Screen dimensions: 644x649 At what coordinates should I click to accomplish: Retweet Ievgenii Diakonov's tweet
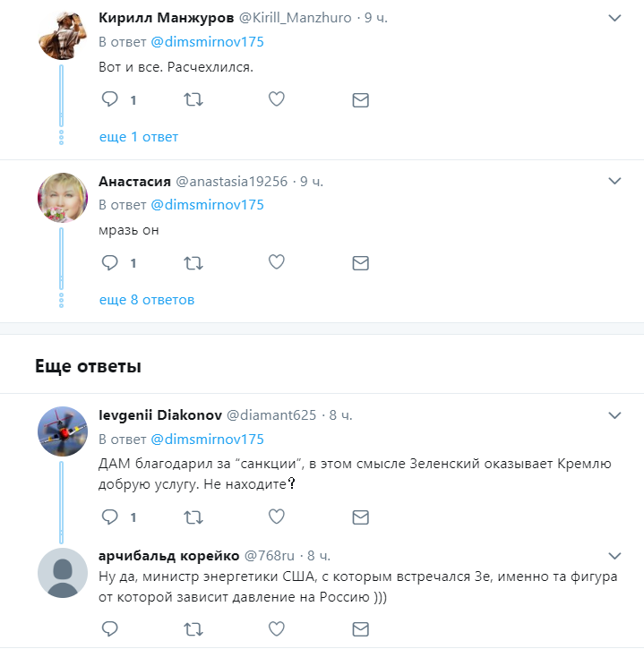point(193,517)
